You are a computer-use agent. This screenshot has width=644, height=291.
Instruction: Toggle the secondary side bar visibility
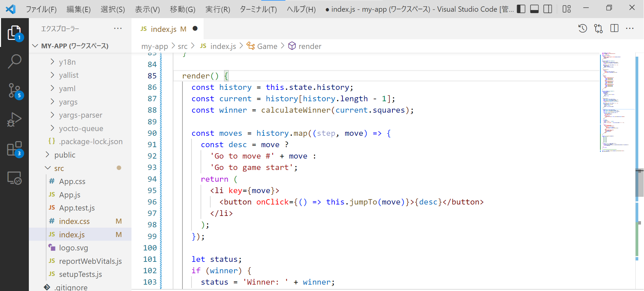click(x=548, y=9)
